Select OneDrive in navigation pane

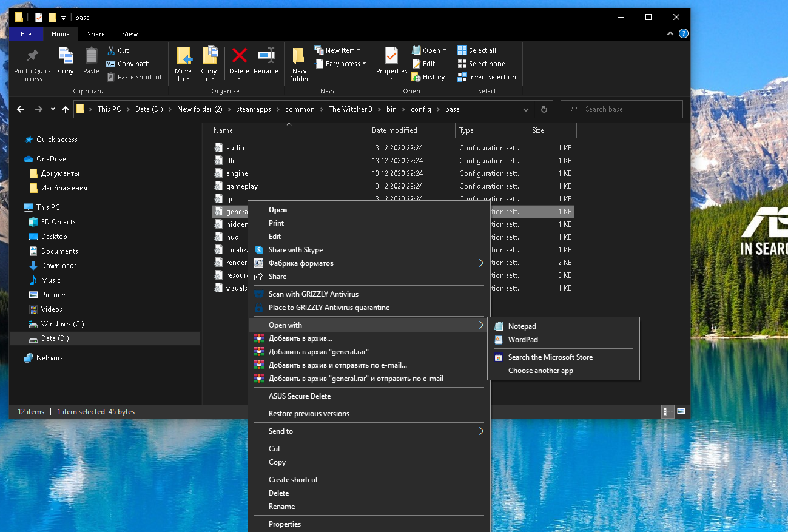45,159
